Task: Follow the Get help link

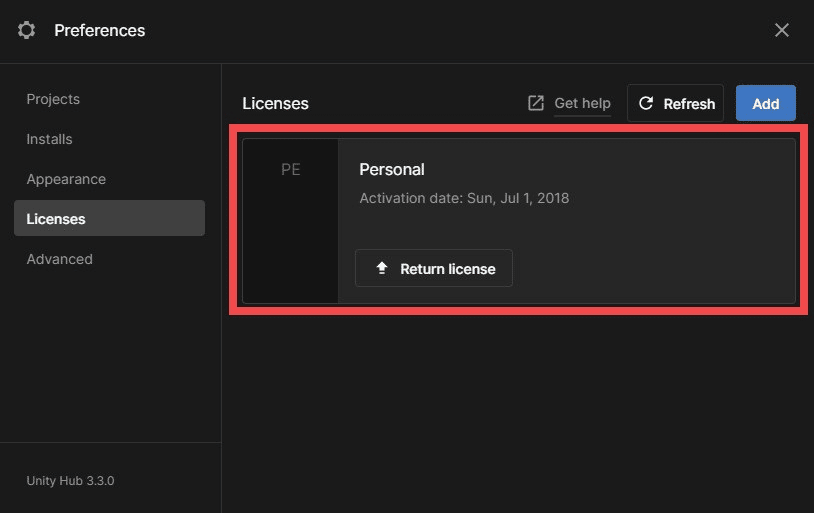Action: [582, 103]
